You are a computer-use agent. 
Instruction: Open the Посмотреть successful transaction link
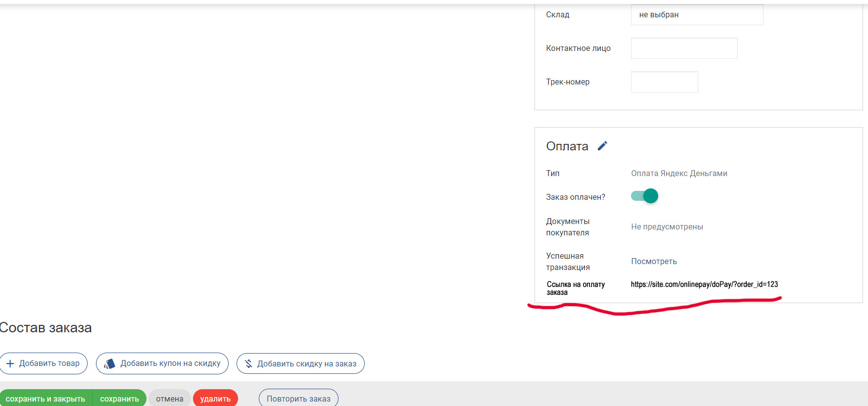tap(654, 261)
